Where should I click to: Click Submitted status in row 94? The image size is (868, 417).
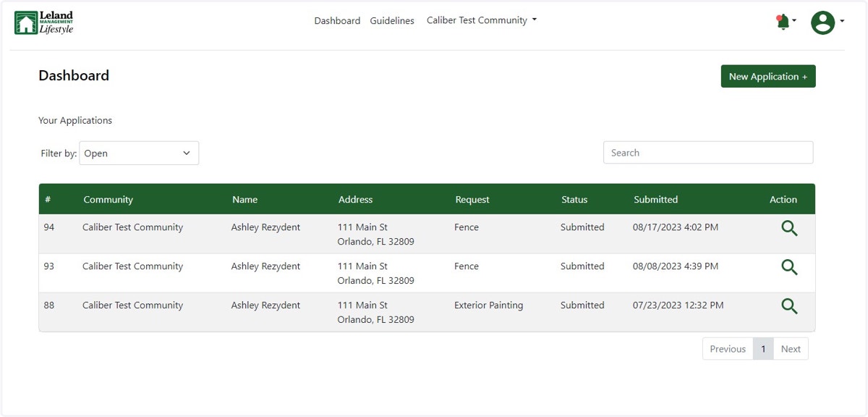pos(582,227)
